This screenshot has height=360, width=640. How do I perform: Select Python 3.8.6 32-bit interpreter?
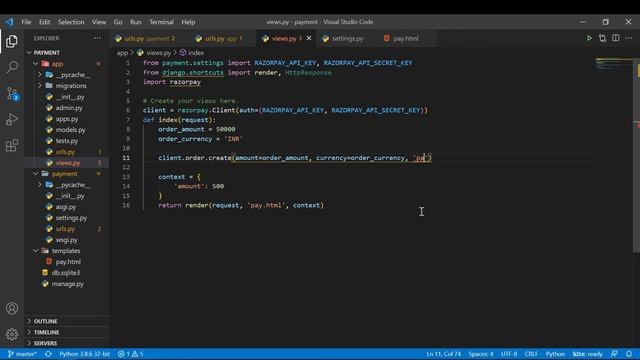click(84, 354)
